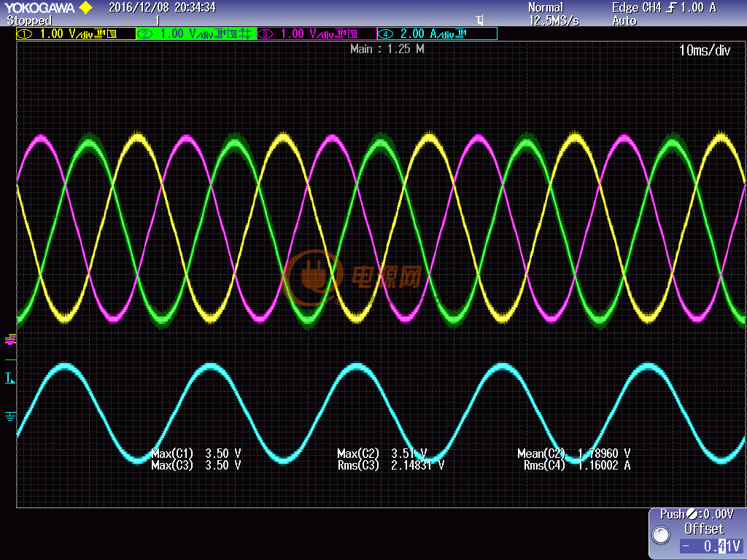The width and height of the screenshot is (747, 560).
Task: Click the Mean(C2) 1.78960 V measurement
Action: (574, 453)
